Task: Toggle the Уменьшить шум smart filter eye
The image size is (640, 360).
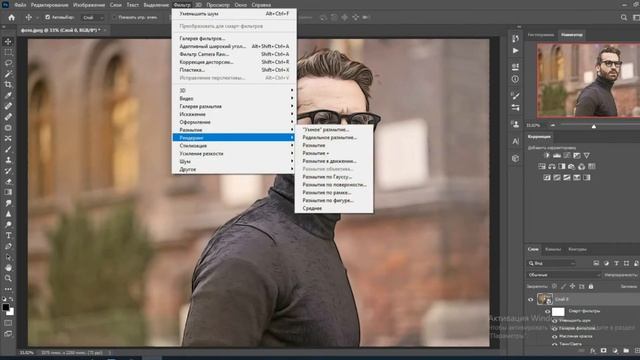Action: point(555,321)
